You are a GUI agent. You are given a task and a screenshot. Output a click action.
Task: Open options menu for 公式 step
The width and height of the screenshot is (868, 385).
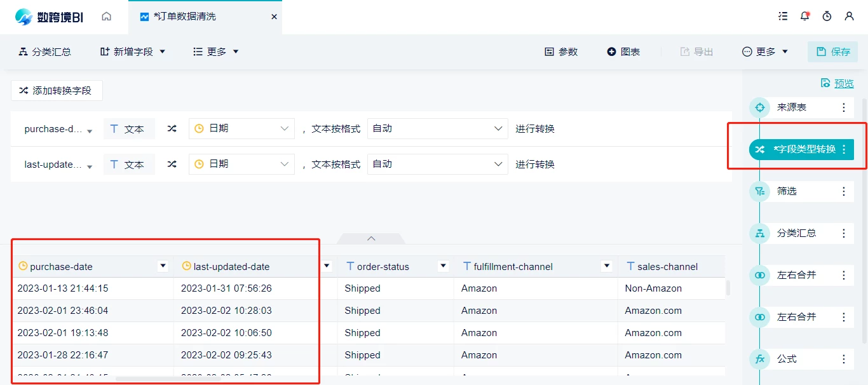click(844, 359)
